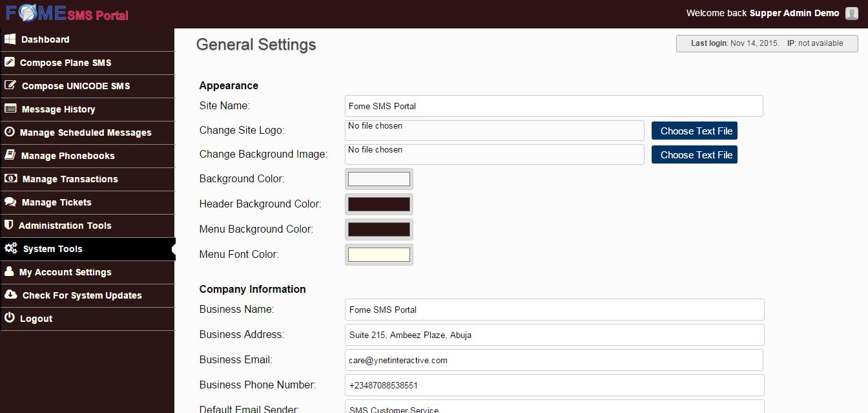Choose a file for Change Background Image
This screenshot has height=413, width=868.
point(694,154)
